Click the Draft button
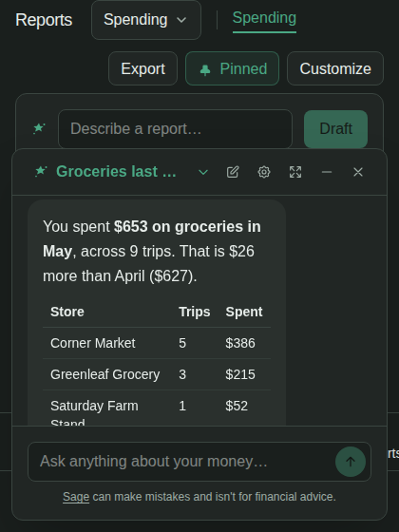The height and width of the screenshot is (532, 399). 335,129
